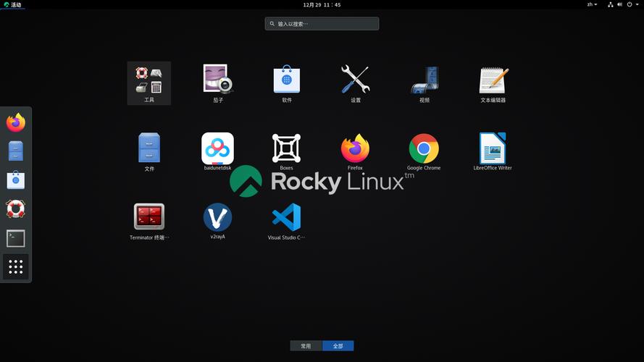Open baidunetdisk from the app grid
Image resolution: width=644 pixels, height=362 pixels.
click(x=217, y=148)
